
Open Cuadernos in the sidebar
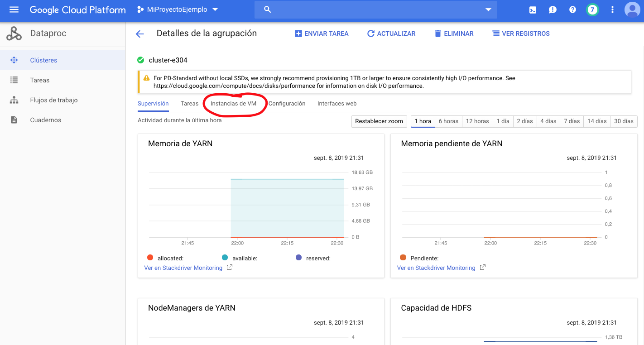pyautogui.click(x=62, y=120)
